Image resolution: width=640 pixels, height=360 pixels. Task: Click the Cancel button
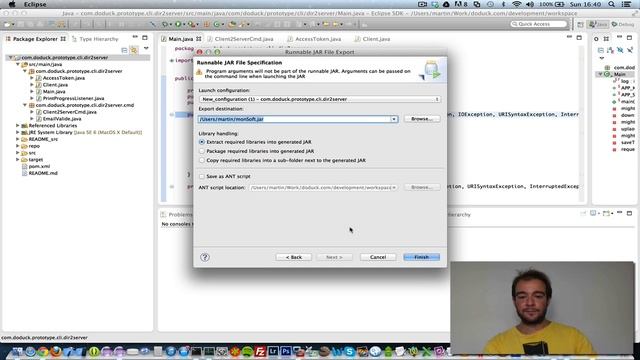[378, 257]
